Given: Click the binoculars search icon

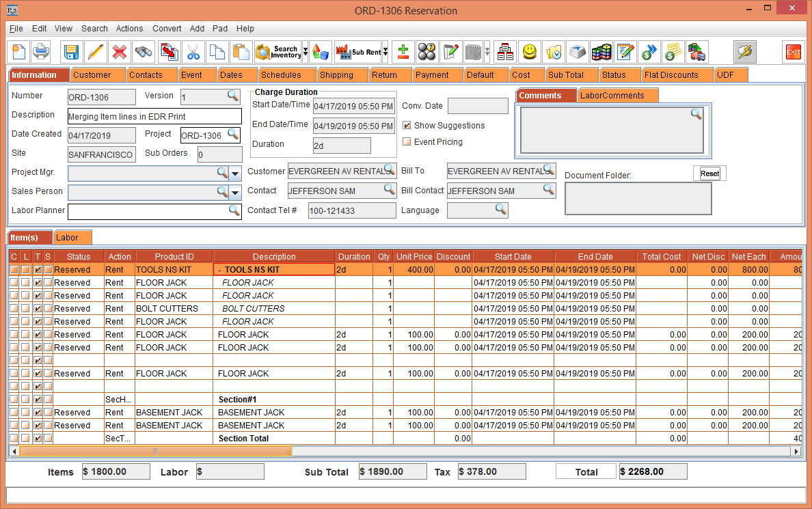Looking at the screenshot, I should pyautogui.click(x=143, y=52).
